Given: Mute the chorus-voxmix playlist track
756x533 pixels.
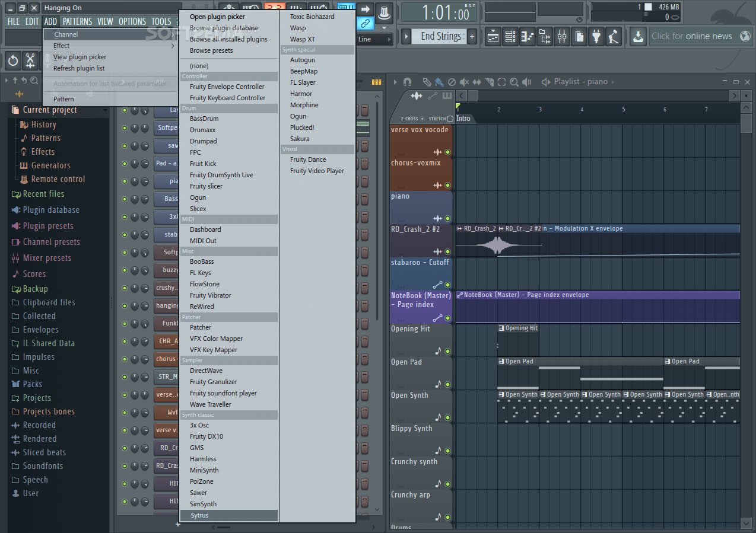Looking at the screenshot, I should 447,186.
